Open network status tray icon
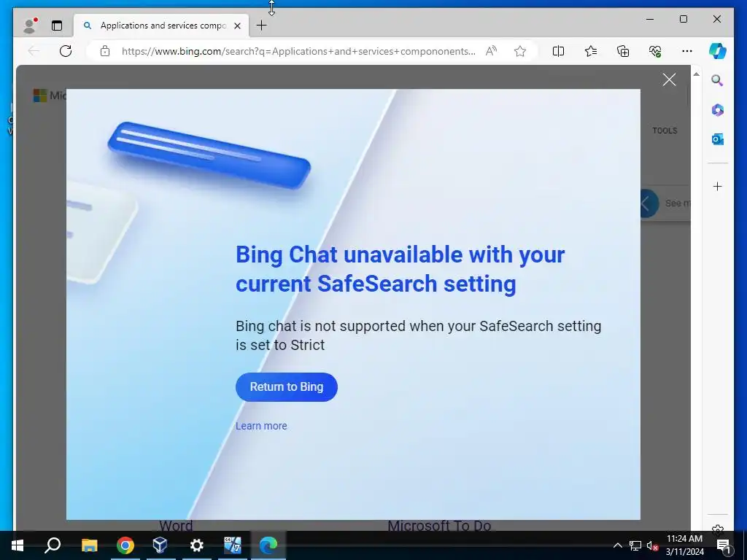 click(x=635, y=545)
